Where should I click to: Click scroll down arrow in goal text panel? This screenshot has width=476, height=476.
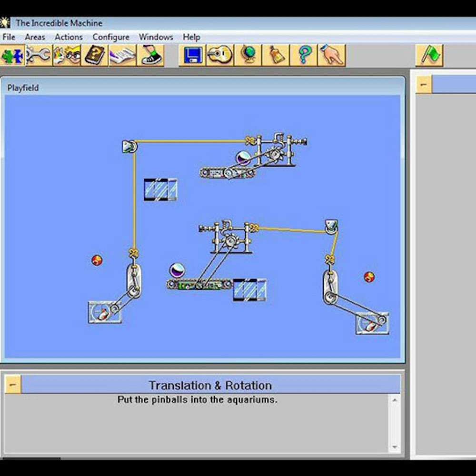point(395,446)
